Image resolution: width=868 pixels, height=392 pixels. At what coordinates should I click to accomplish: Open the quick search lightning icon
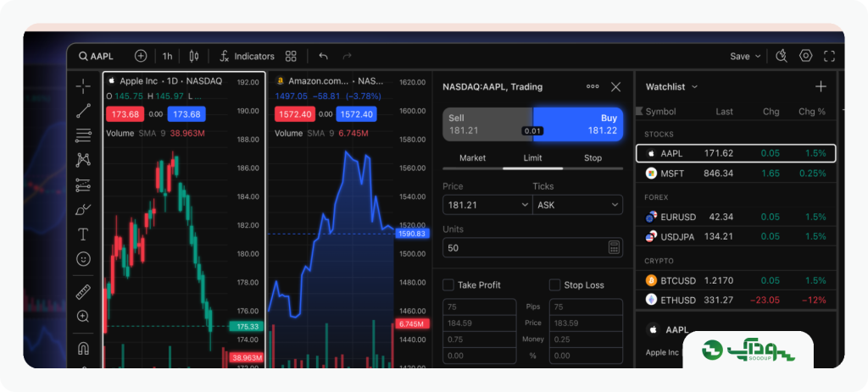click(x=782, y=56)
